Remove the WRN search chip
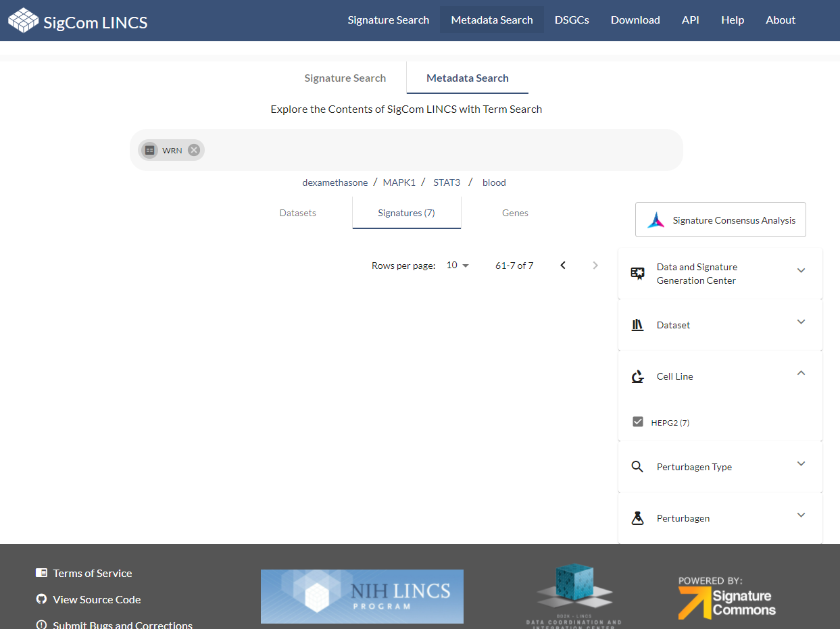This screenshot has height=629, width=840. (x=194, y=150)
